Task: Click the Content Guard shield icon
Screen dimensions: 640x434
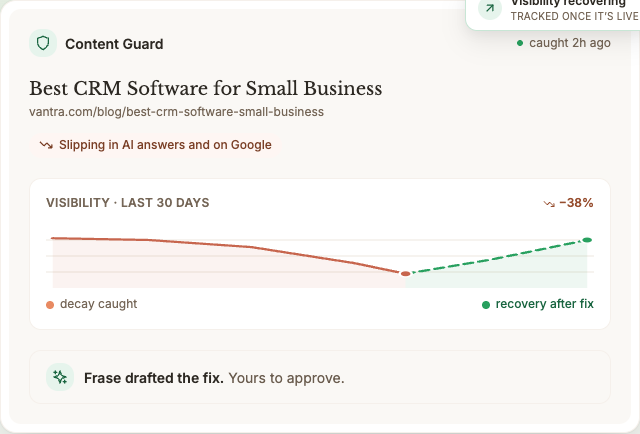Action: pos(43,43)
